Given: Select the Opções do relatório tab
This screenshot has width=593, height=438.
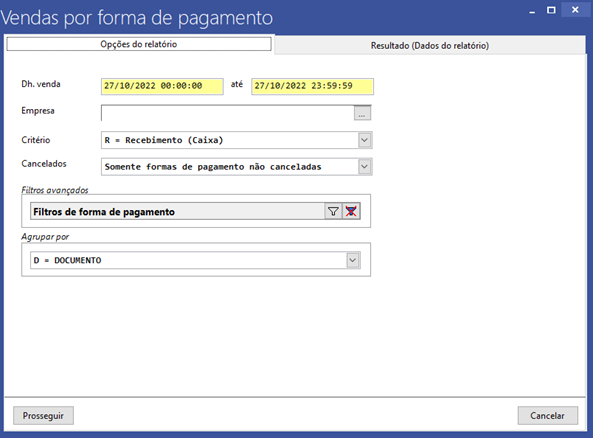Looking at the screenshot, I should coord(139,44).
